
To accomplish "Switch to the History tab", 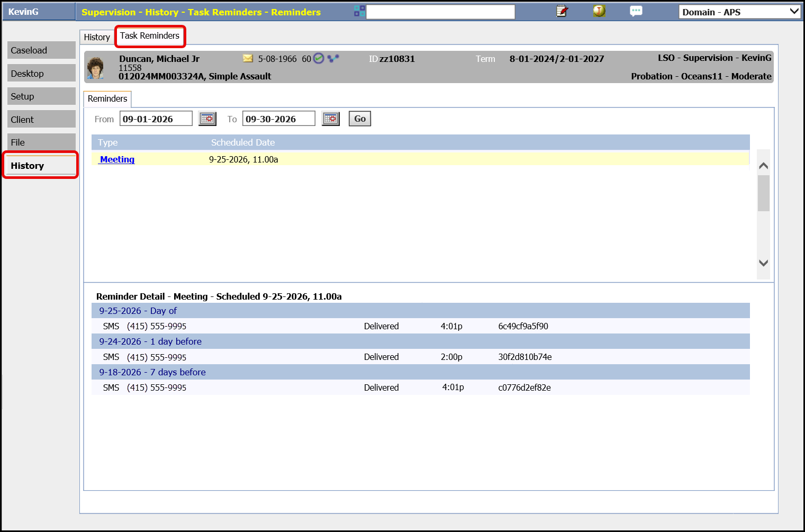I will point(97,37).
